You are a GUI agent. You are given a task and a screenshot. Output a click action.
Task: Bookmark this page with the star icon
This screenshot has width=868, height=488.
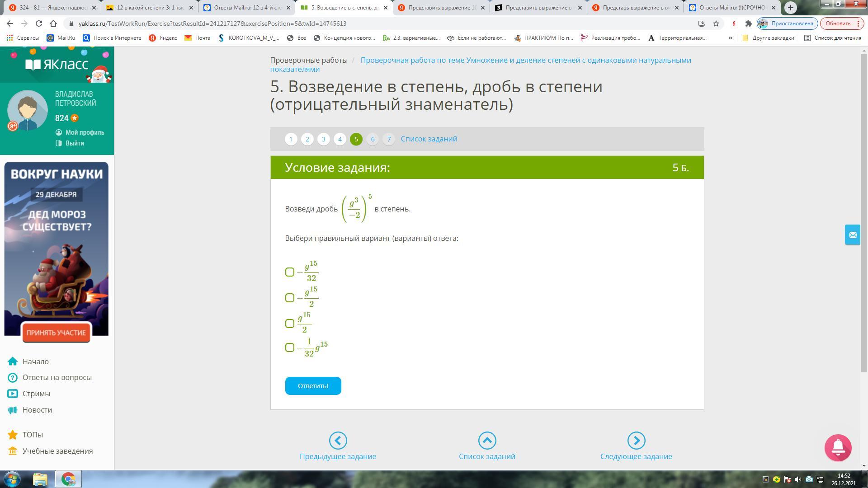click(716, 23)
